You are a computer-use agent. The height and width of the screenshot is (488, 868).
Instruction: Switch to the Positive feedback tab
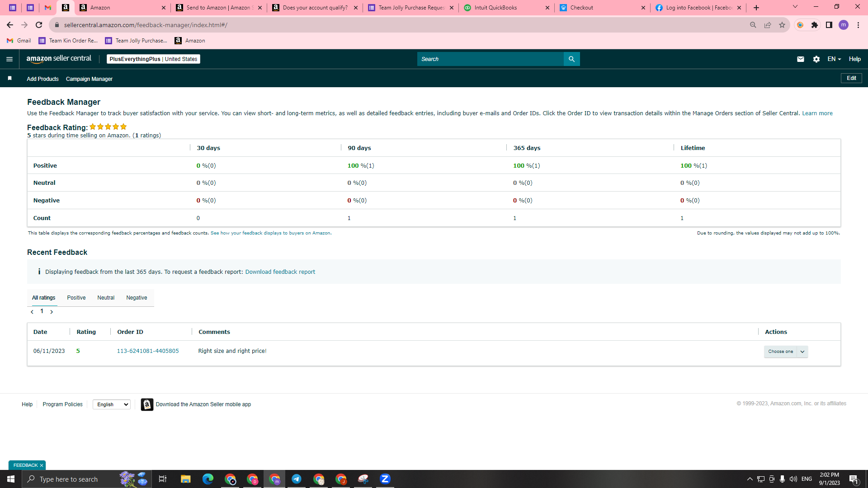76,298
